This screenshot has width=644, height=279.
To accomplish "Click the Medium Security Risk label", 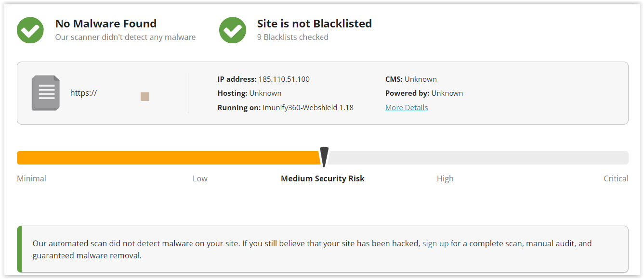I will click(x=323, y=178).
